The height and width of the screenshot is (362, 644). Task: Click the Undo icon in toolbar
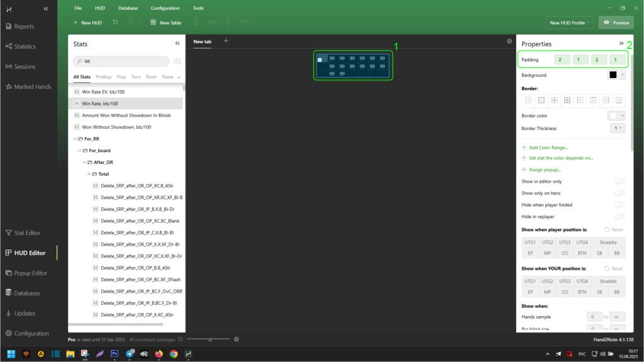pyautogui.click(x=116, y=22)
